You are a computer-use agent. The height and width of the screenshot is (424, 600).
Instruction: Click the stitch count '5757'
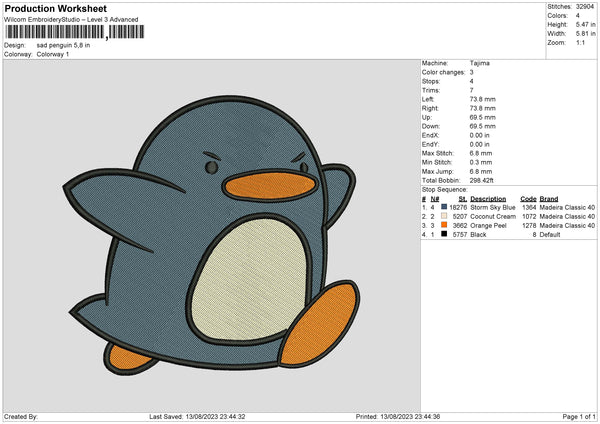[460, 235]
